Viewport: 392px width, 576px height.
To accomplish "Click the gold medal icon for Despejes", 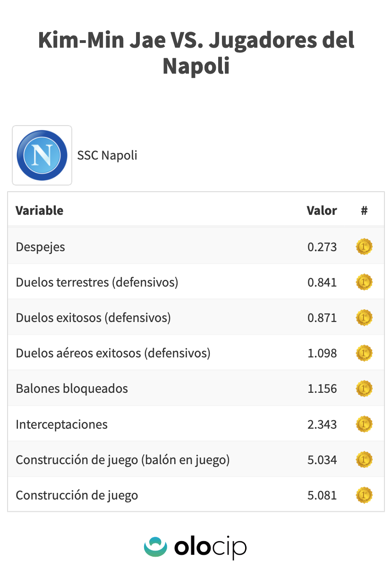I will (364, 247).
